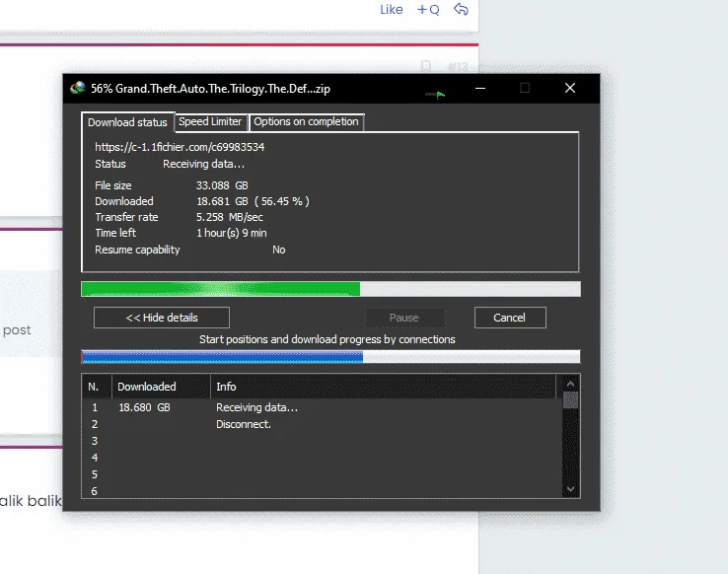Select connection row number 5
The height and width of the screenshot is (574, 728).
click(323, 474)
